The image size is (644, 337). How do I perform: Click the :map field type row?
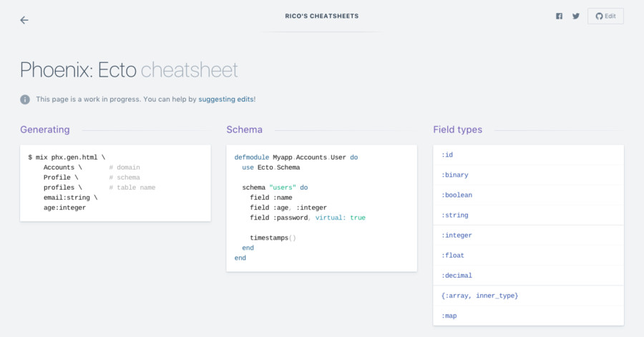point(528,316)
